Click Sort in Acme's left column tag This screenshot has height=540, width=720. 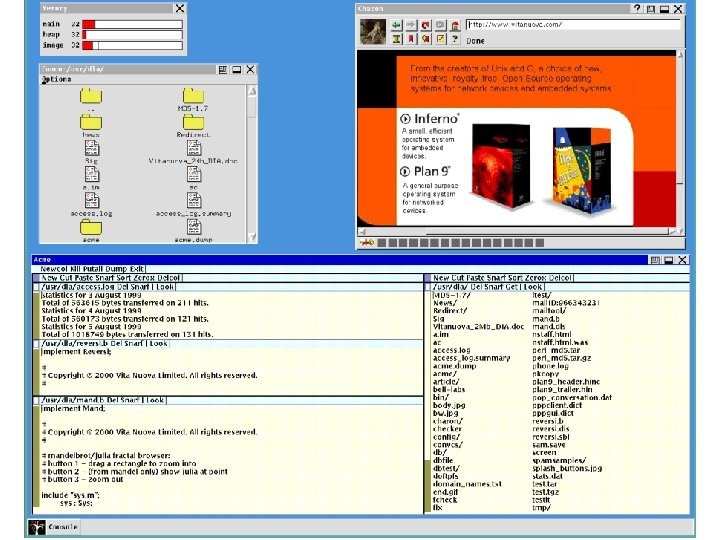pos(124,278)
